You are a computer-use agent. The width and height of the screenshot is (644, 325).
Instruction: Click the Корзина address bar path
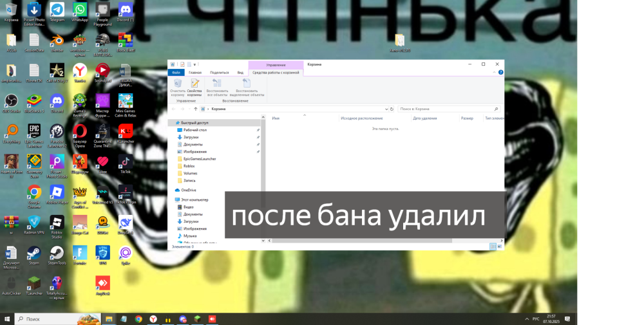pyautogui.click(x=218, y=109)
